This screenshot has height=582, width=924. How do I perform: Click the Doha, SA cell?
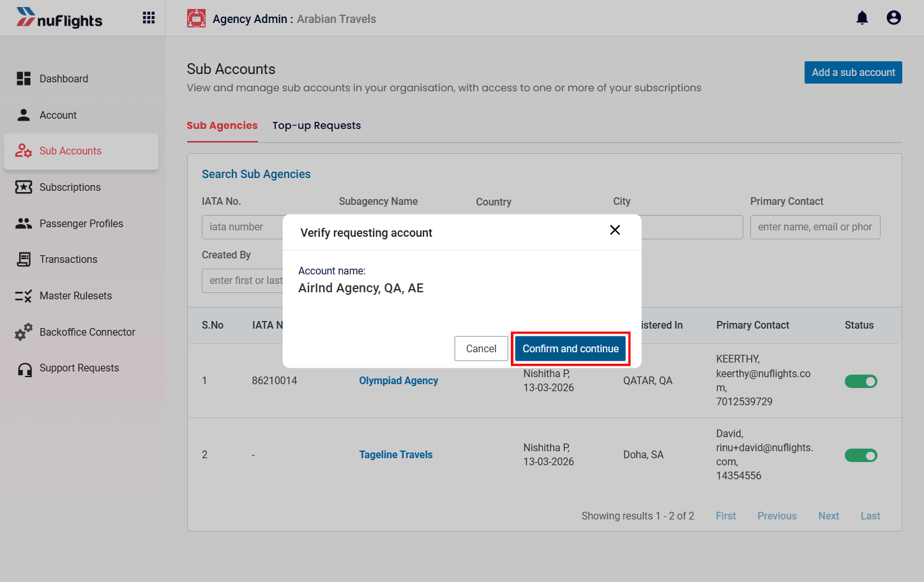tap(643, 455)
